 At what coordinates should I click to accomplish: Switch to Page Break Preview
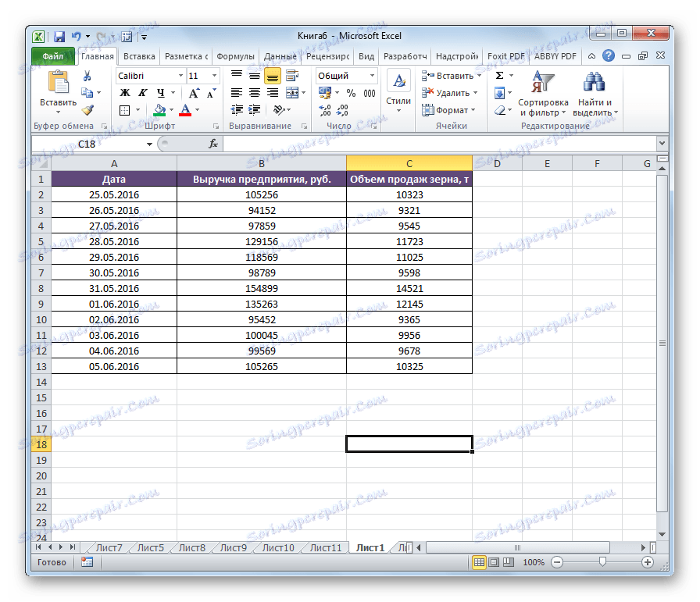tap(509, 562)
